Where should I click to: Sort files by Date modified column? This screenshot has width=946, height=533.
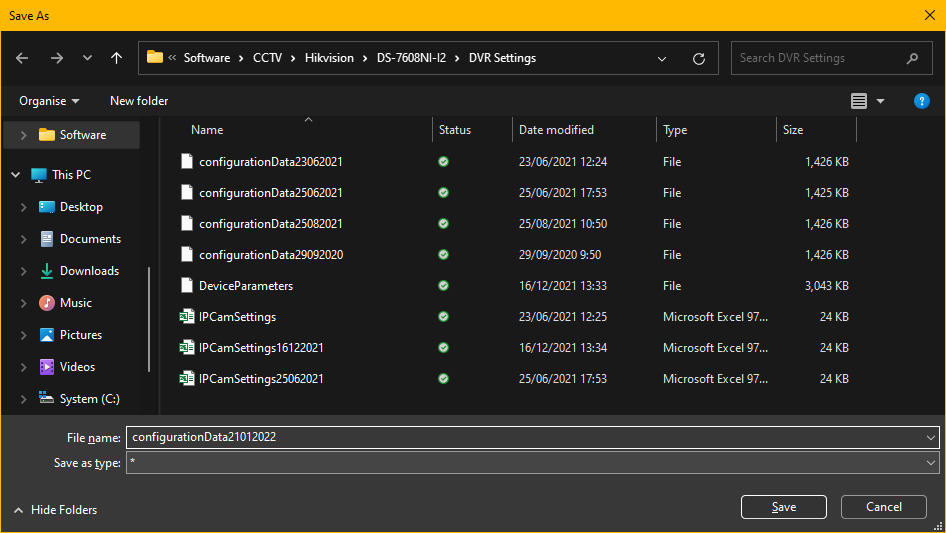click(x=556, y=130)
